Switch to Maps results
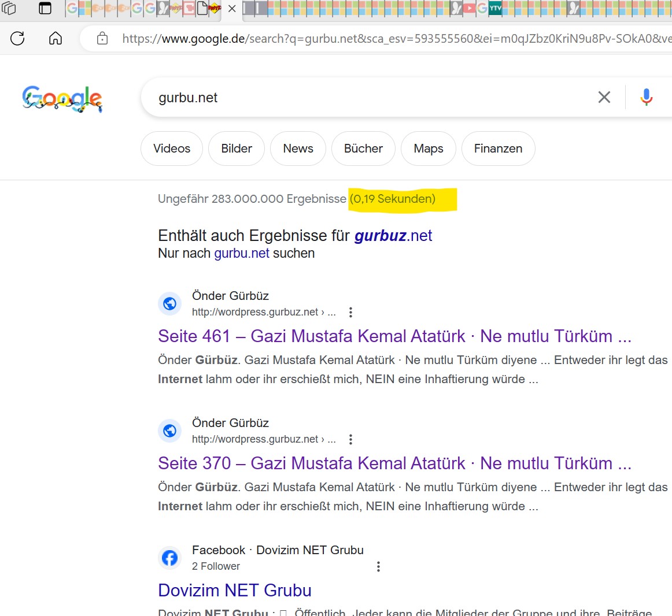 click(429, 148)
